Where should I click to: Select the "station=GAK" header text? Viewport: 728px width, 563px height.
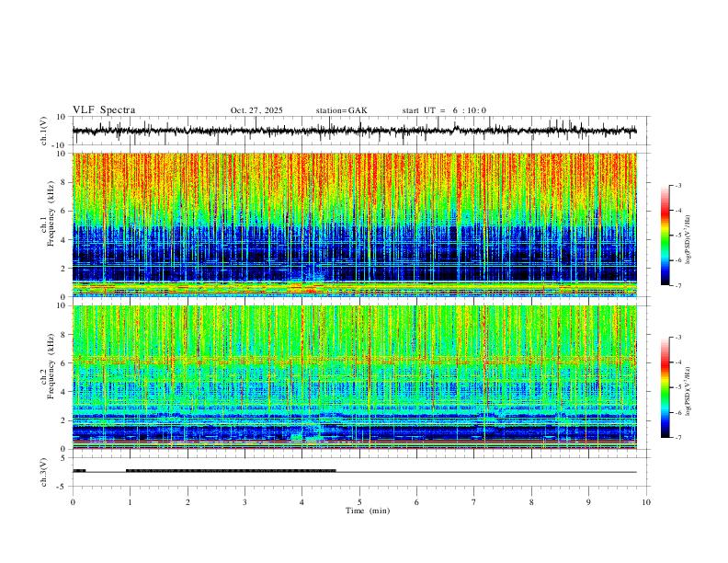click(341, 110)
